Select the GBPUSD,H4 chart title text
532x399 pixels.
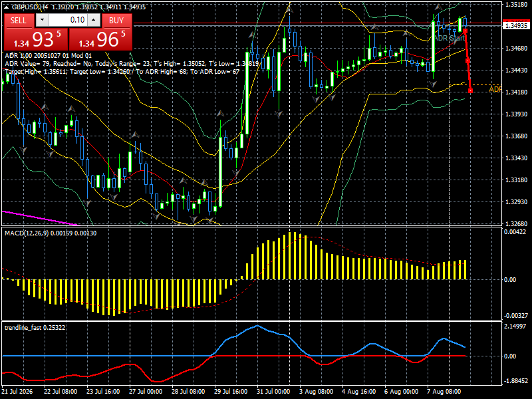[30, 7]
